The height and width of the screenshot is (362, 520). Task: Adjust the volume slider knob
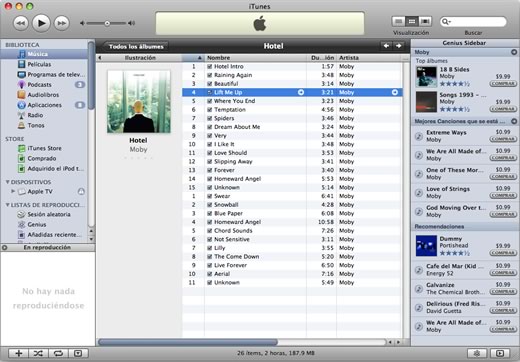click(107, 23)
